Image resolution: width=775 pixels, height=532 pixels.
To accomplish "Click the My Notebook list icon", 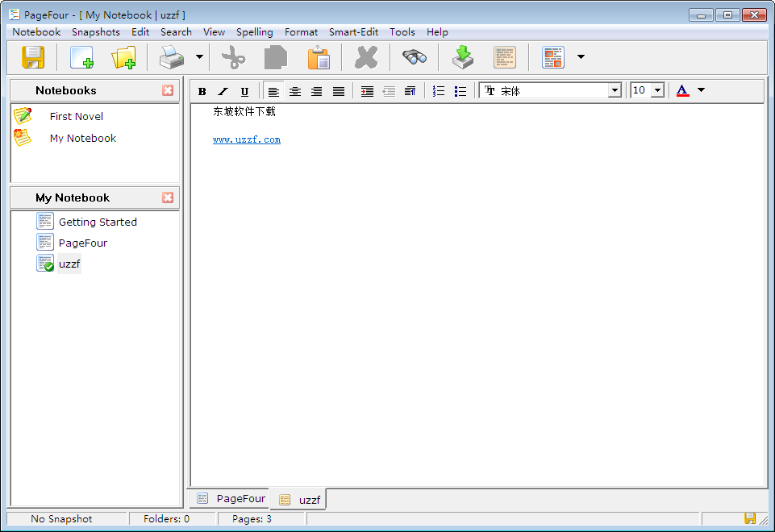I will coord(23,137).
